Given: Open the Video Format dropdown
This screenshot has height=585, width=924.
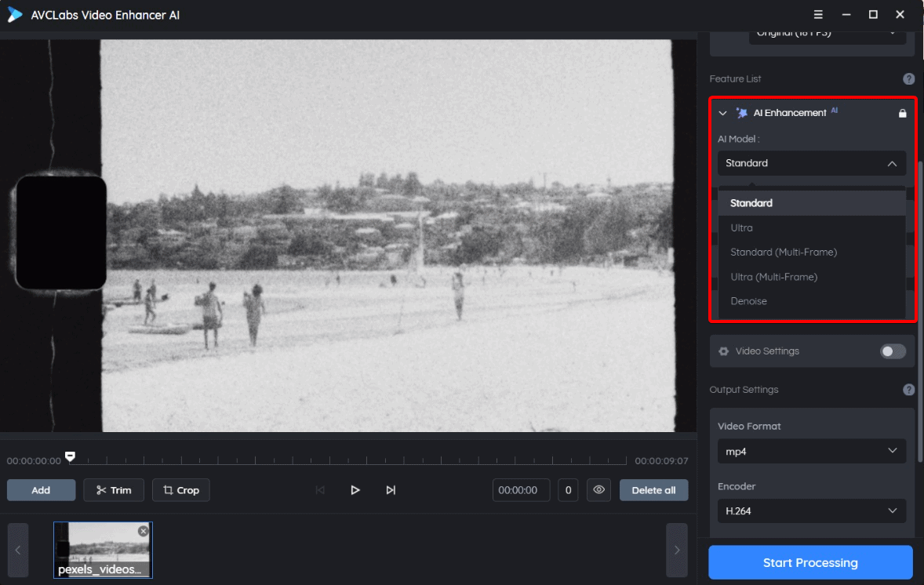Looking at the screenshot, I should click(811, 451).
